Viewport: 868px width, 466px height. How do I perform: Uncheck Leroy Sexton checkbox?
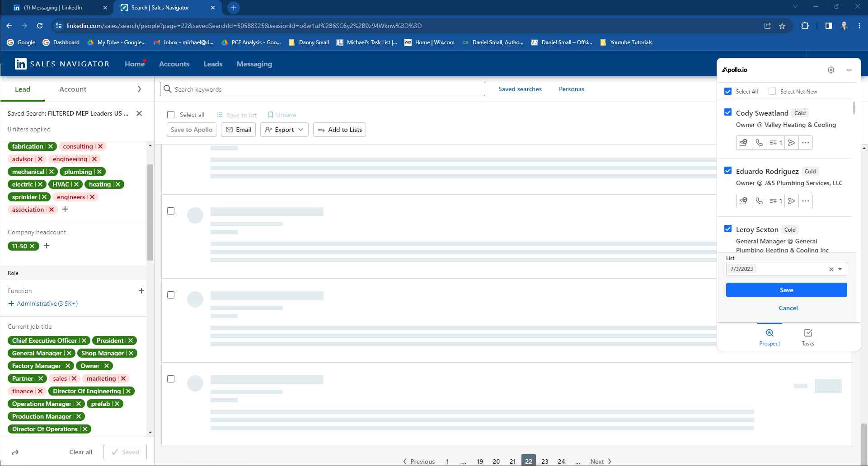point(728,228)
